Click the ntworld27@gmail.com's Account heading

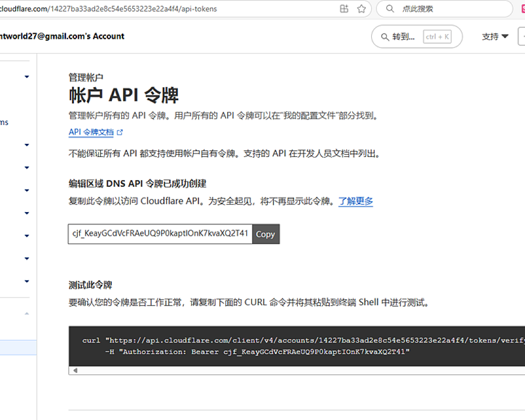(62, 36)
